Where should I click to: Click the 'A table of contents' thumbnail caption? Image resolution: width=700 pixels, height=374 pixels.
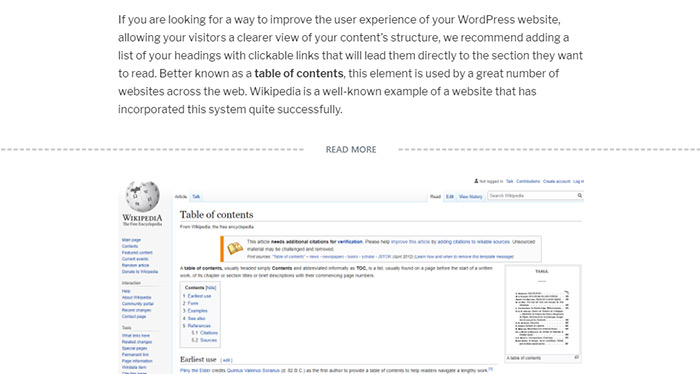point(524,358)
